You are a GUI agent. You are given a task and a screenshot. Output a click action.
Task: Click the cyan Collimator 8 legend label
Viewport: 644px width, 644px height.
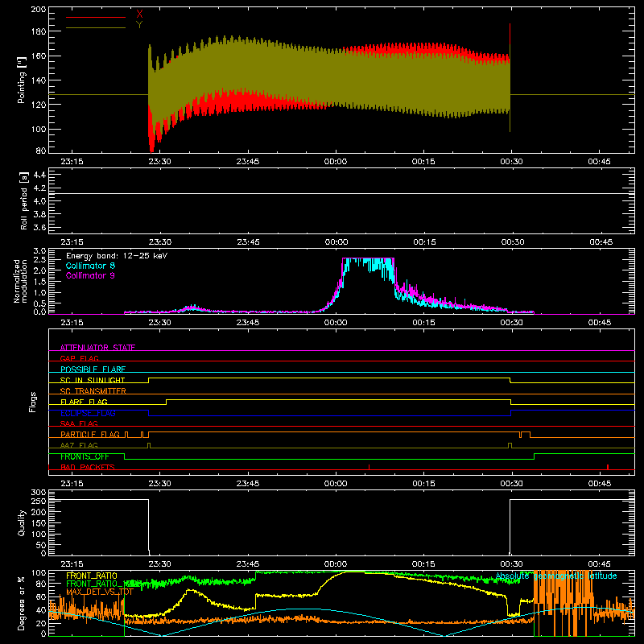[90, 266]
